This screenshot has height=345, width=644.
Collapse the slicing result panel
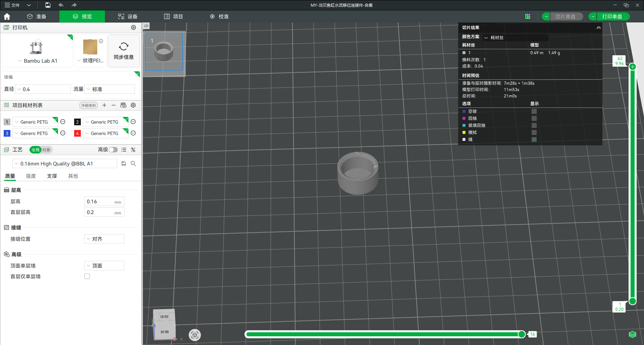pos(598,27)
